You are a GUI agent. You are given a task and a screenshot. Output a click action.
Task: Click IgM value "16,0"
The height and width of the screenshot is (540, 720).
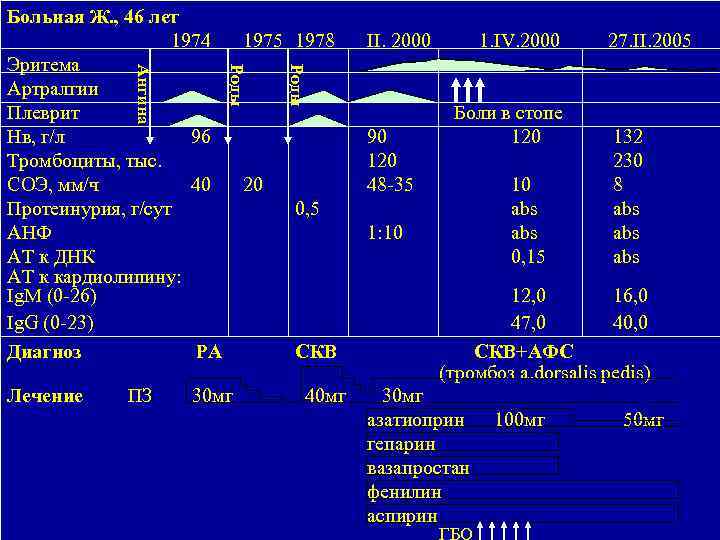coord(630,296)
